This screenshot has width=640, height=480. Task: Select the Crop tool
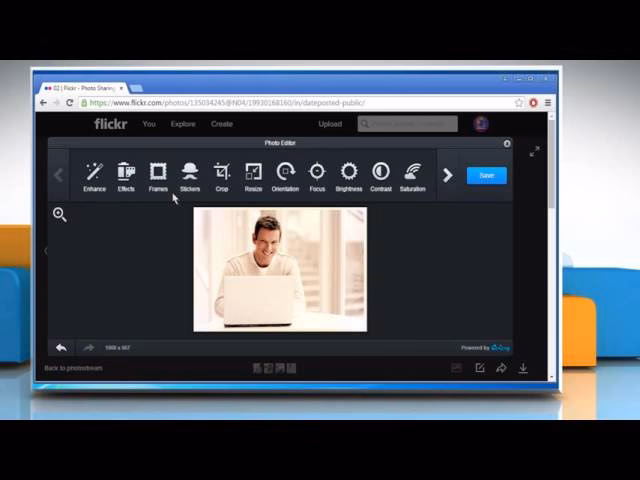click(x=222, y=175)
